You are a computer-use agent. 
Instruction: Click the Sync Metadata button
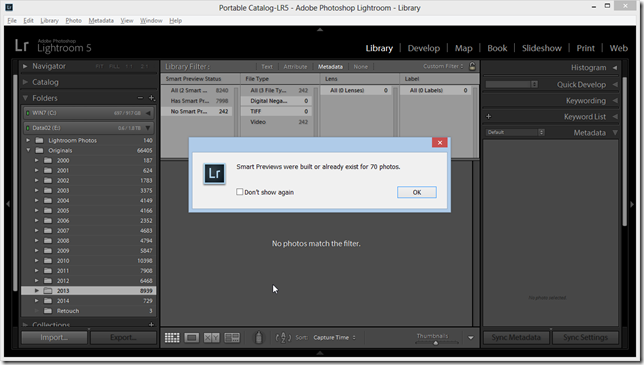(x=516, y=337)
